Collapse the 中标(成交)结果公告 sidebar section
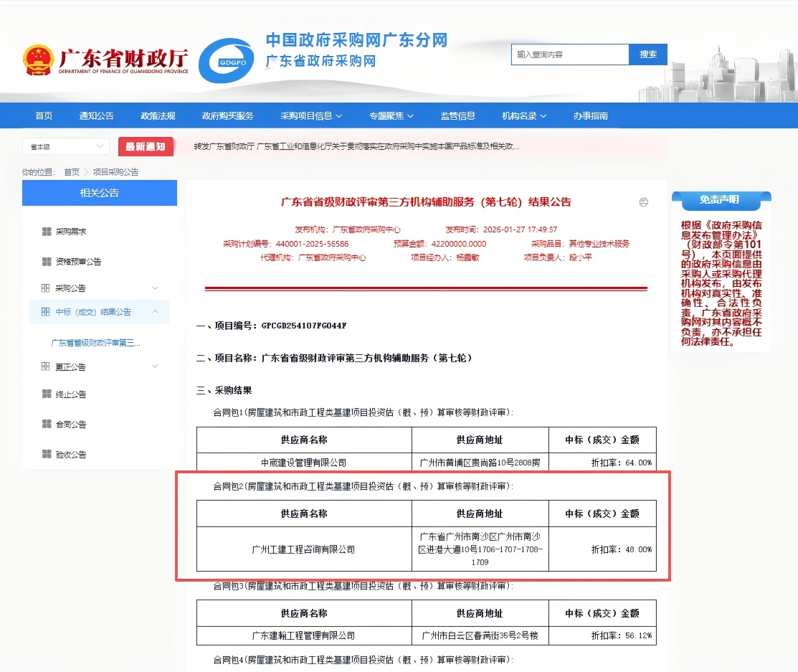 coord(156,312)
